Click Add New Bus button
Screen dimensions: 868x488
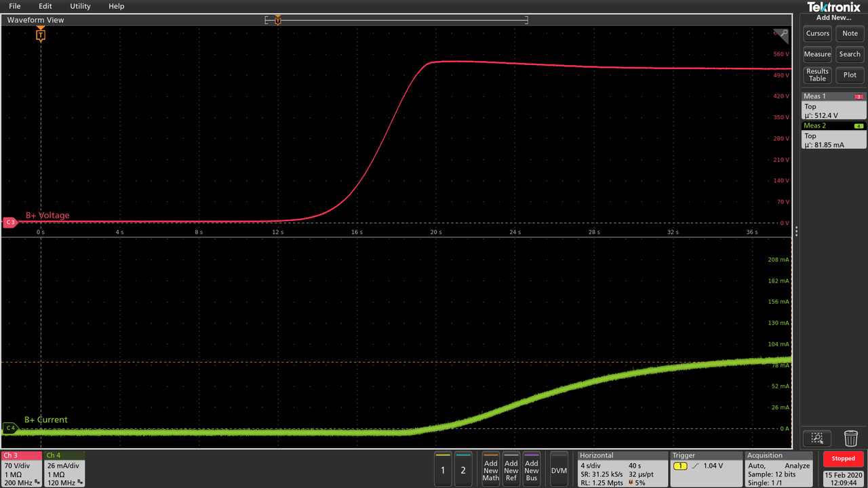(x=532, y=468)
